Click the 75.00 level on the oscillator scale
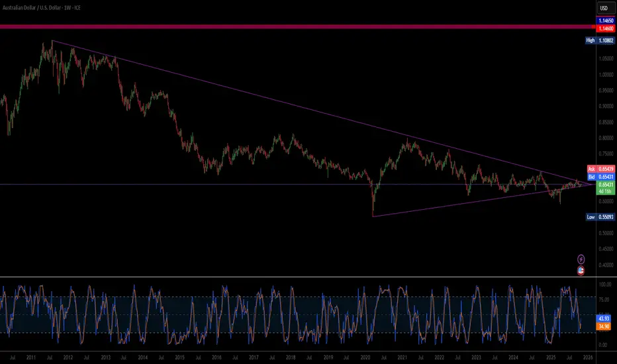 coord(604,299)
